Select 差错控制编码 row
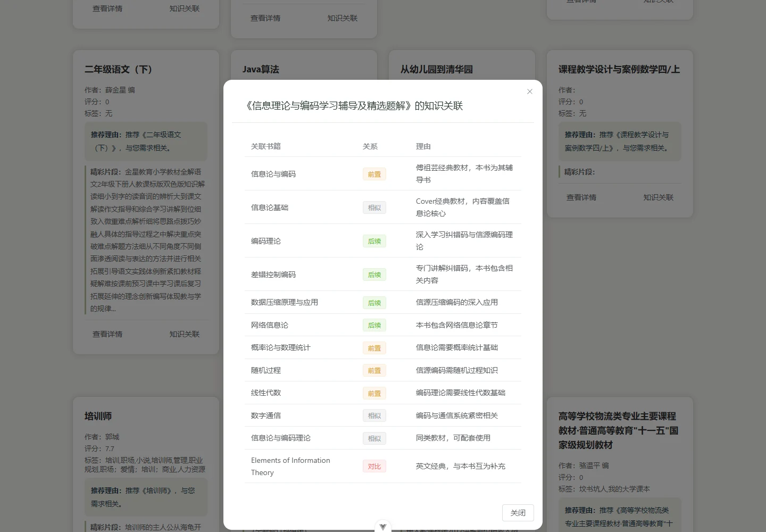The image size is (766, 532). tap(383, 274)
